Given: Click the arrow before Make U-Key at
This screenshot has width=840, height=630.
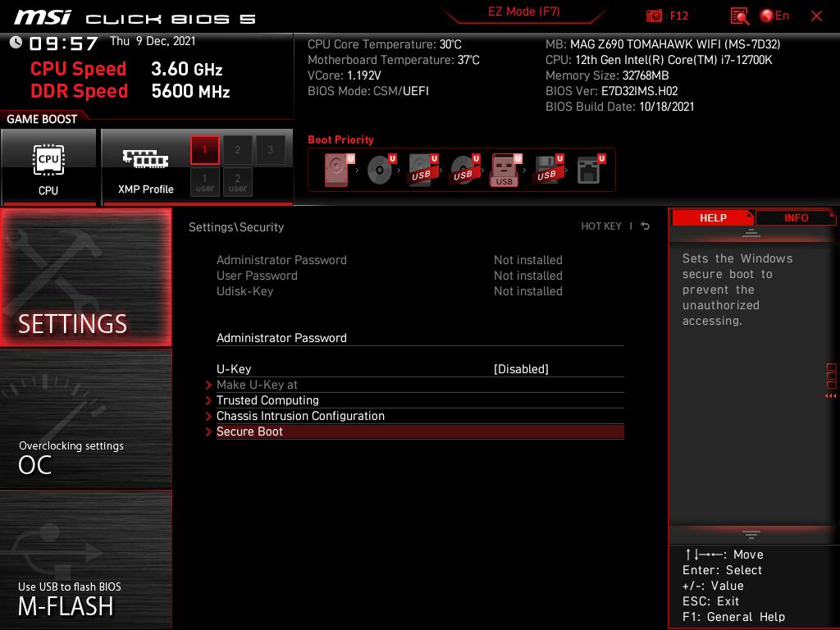Looking at the screenshot, I should point(209,385).
